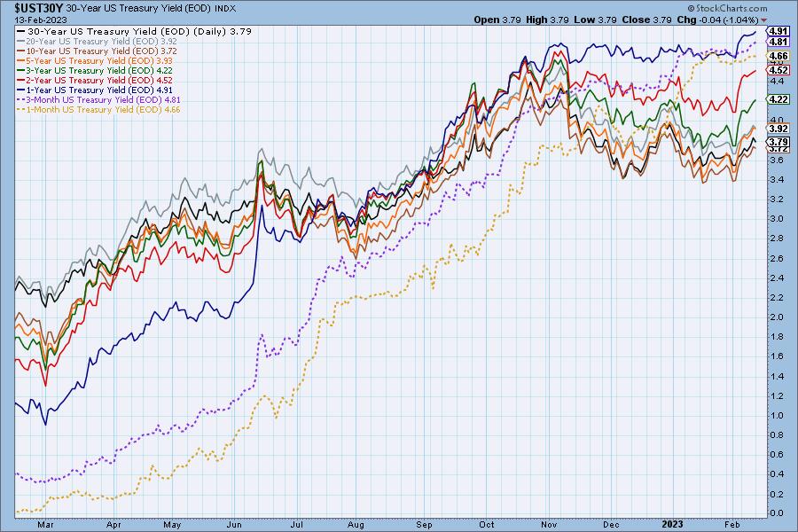This screenshot has width=798, height=532.
Task: Click the red down arrow beside Chg
Action: (x=764, y=20)
